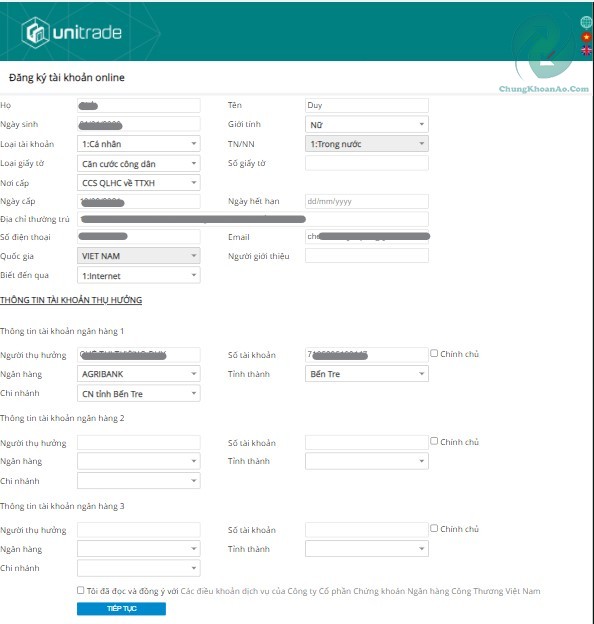Image resolution: width=594 pixels, height=624 pixels.
Task: Click the Số giấy tờ input field
Action: pos(367,163)
